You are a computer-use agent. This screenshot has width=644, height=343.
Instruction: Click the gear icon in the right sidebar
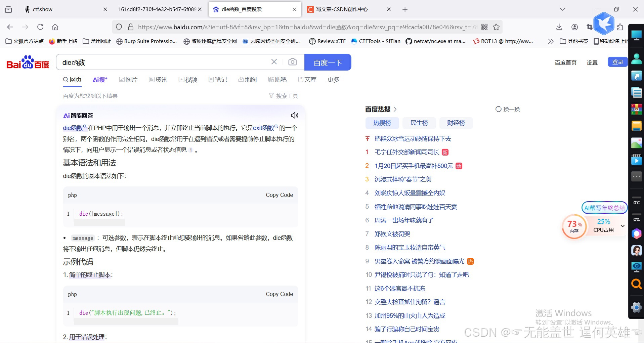[636, 307]
